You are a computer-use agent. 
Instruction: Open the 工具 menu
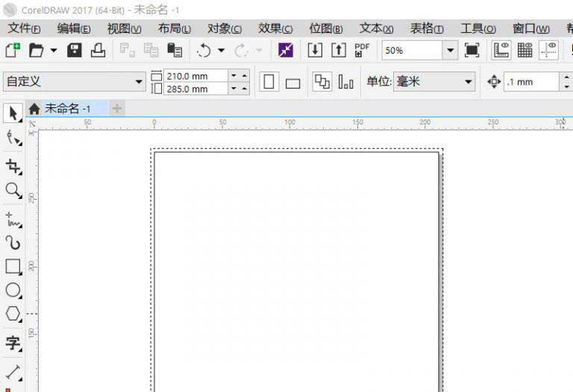pyautogui.click(x=478, y=28)
